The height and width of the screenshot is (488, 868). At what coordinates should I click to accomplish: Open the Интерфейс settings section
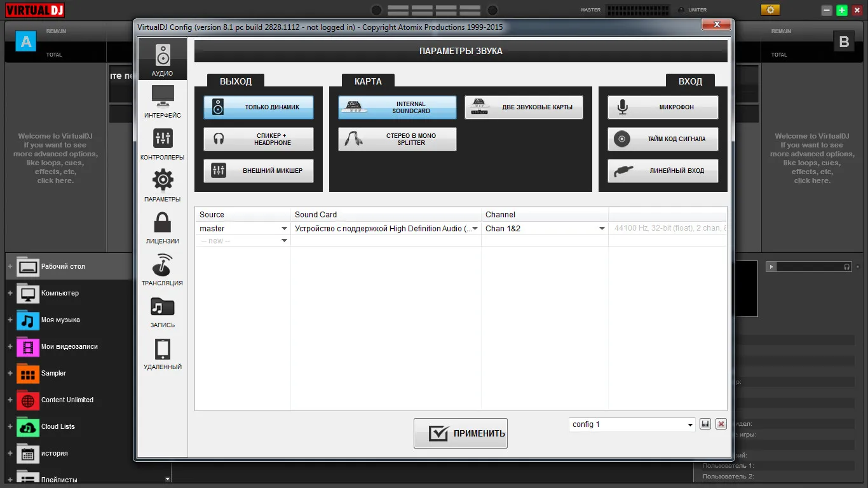[163, 101]
